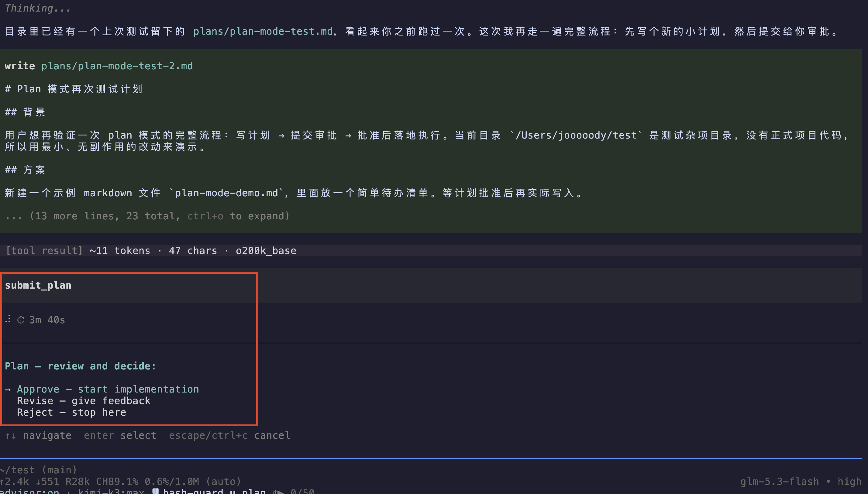Click the 0.6%/1.0M context usage value
The image size is (868, 494).
click(172, 482)
